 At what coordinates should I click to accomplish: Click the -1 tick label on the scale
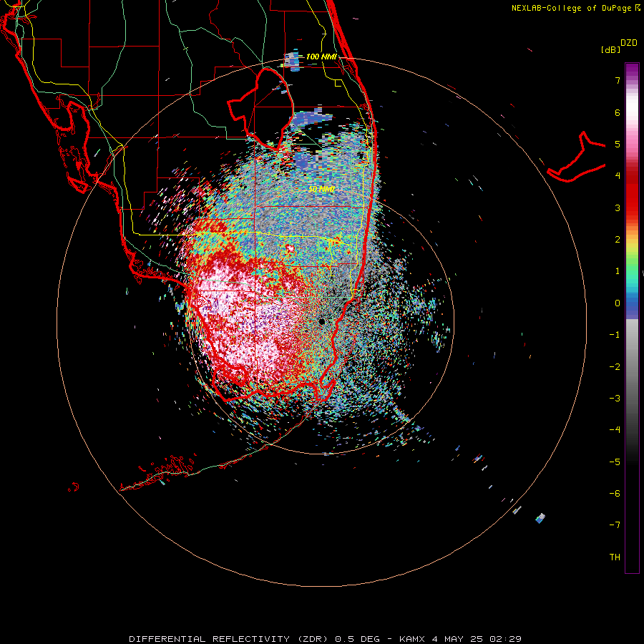615,335
